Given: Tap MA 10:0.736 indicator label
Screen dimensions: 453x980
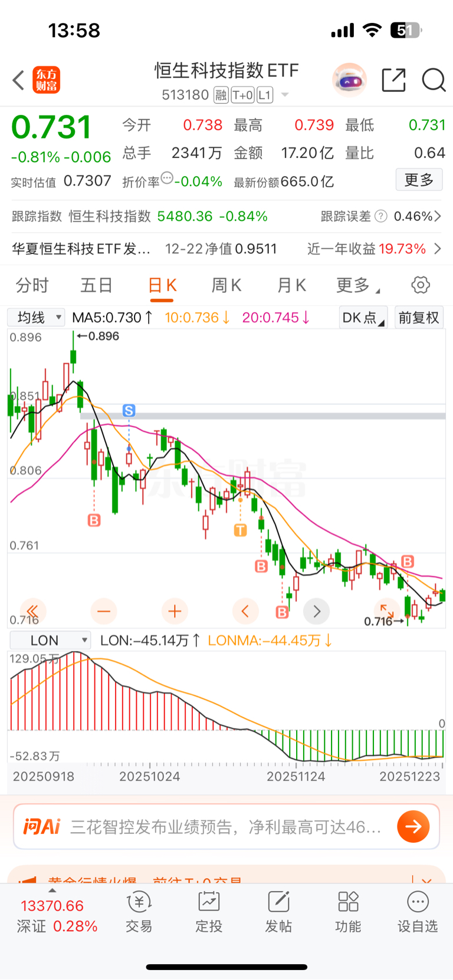Looking at the screenshot, I should 197,318.
